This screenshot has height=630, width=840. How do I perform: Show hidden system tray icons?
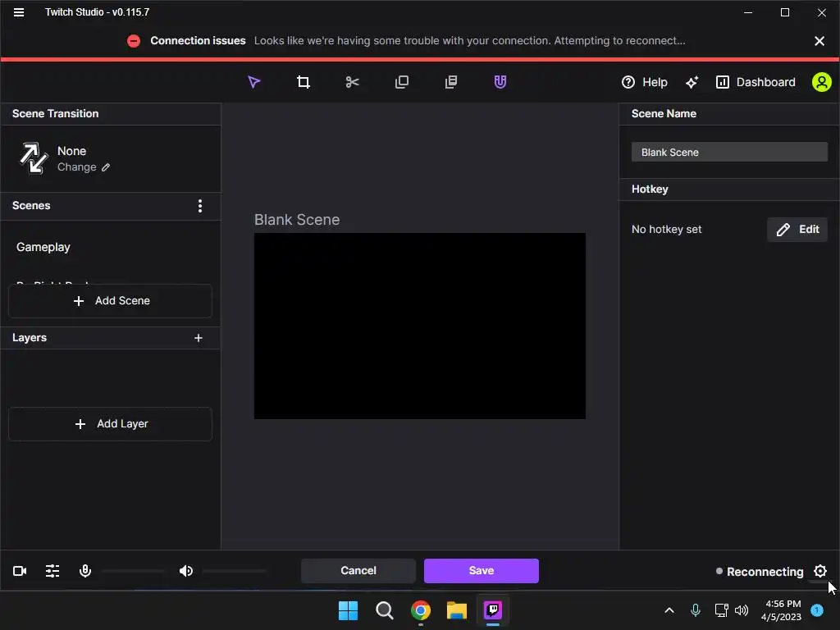click(x=669, y=610)
